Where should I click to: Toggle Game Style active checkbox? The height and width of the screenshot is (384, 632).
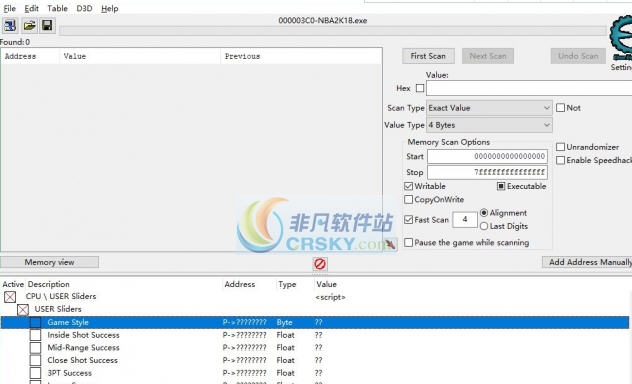pos(35,322)
